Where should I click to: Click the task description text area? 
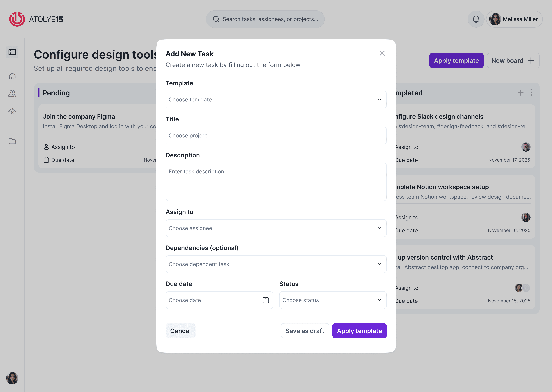coord(276,182)
